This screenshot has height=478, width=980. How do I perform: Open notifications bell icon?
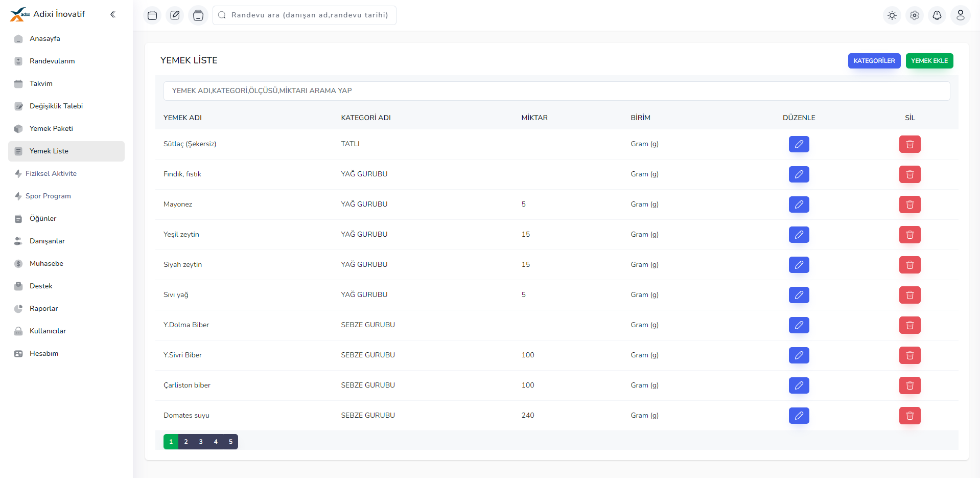pos(937,15)
